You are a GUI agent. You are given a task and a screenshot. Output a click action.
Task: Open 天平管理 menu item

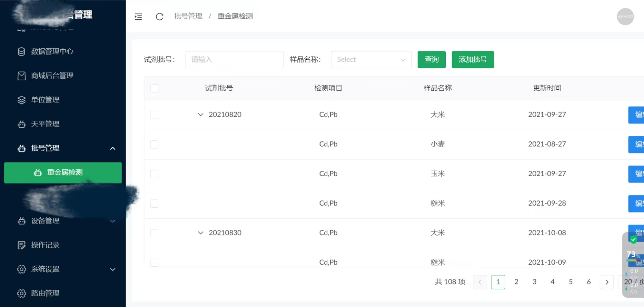[63, 124]
